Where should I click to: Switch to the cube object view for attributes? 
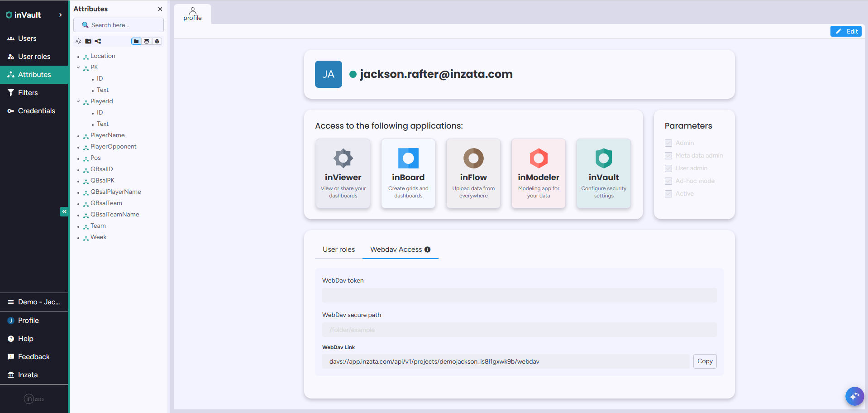(x=157, y=41)
